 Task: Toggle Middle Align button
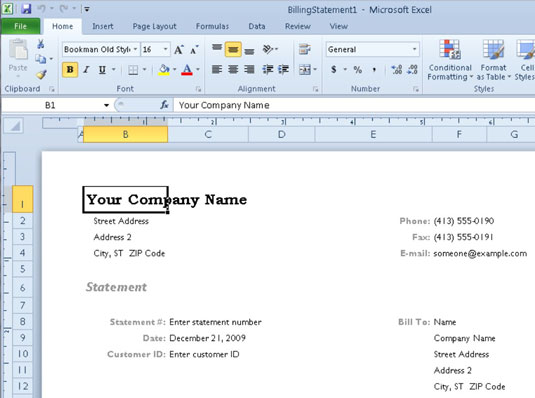[233, 49]
